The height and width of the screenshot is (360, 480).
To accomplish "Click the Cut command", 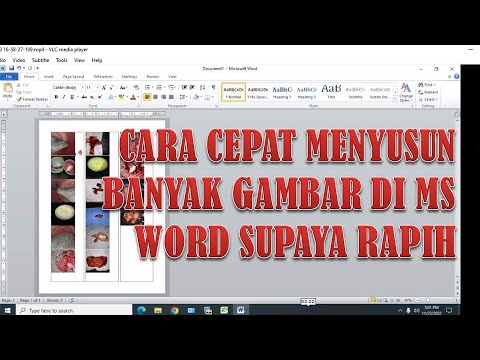I will point(23,85).
